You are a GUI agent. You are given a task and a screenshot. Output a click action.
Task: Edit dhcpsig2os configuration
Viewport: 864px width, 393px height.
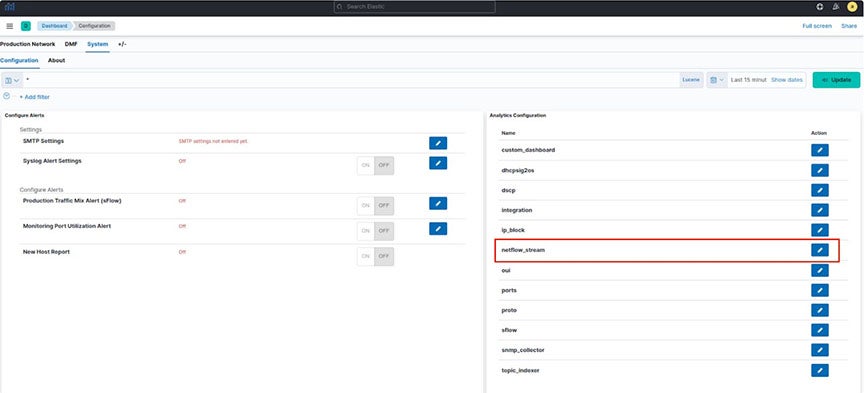[819, 170]
